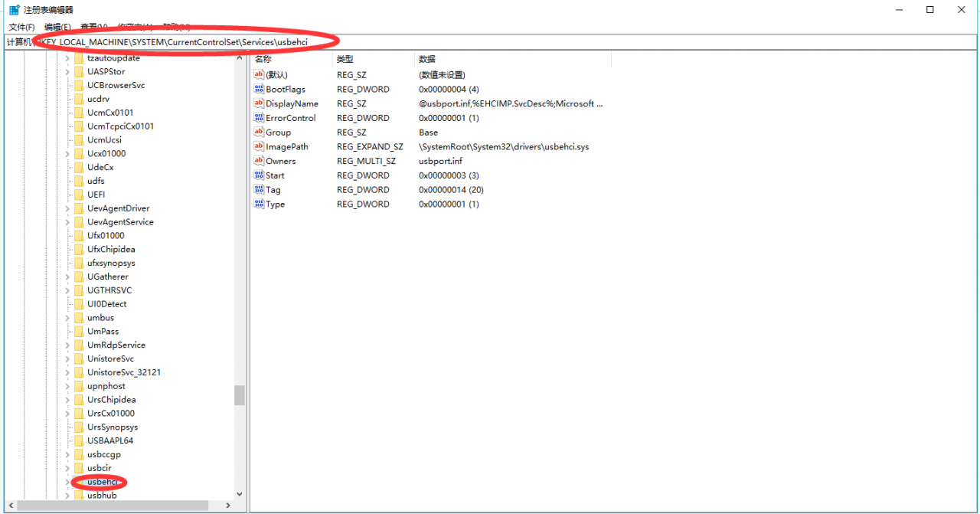
Task: Click the ucdrv folder icon
Action: point(77,99)
